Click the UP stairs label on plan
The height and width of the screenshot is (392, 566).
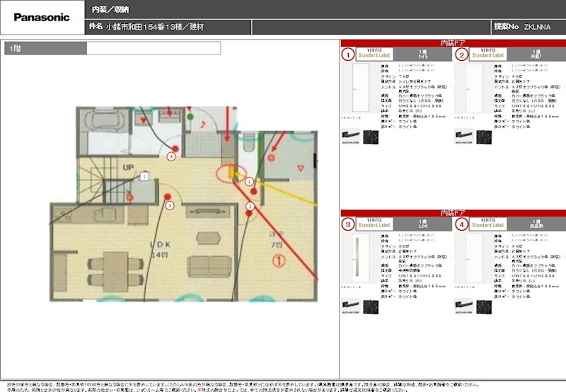[128, 168]
